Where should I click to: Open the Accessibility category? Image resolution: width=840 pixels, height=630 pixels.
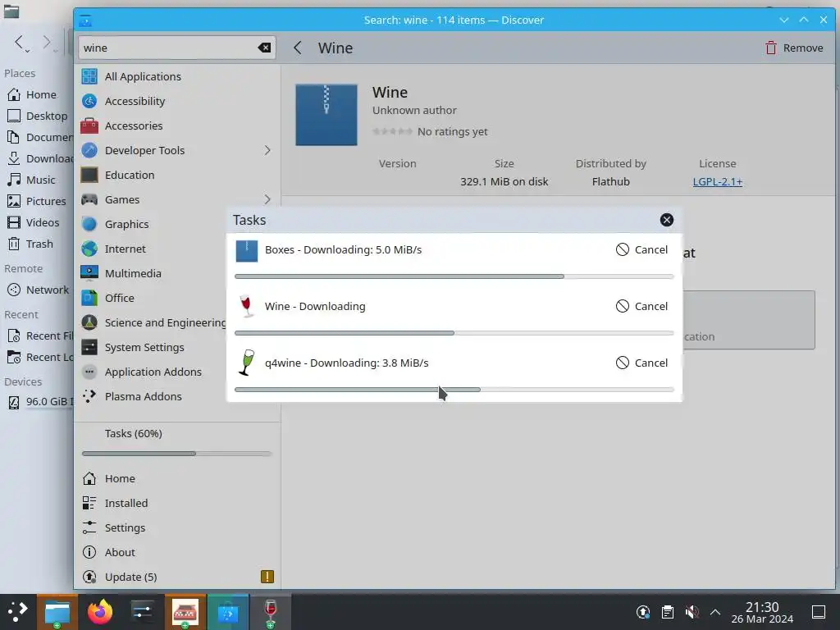[x=177, y=101]
